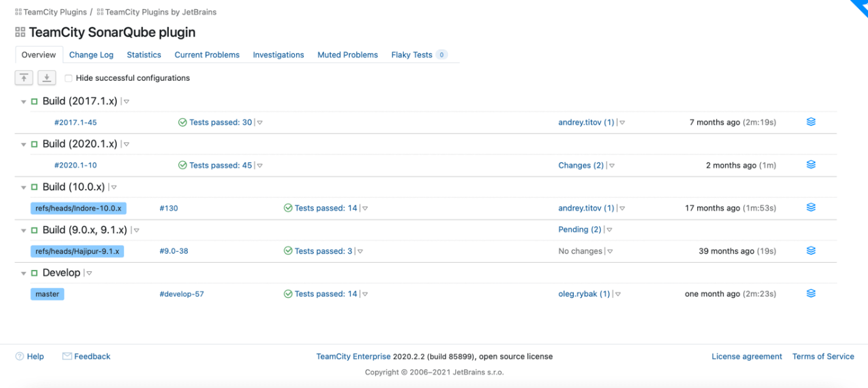868x388 pixels.
Task: Click the TeamCity Plugins breadcrumb project icon
Action: coord(18,12)
